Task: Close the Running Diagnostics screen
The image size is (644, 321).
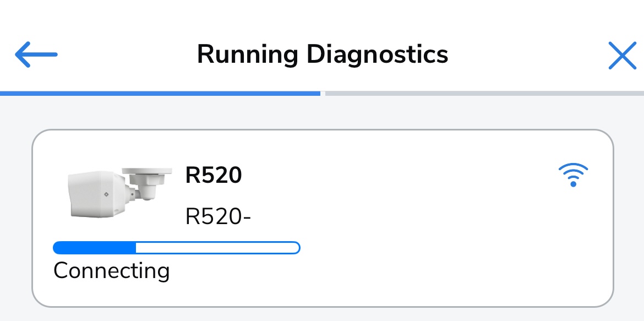Action: pyautogui.click(x=622, y=55)
